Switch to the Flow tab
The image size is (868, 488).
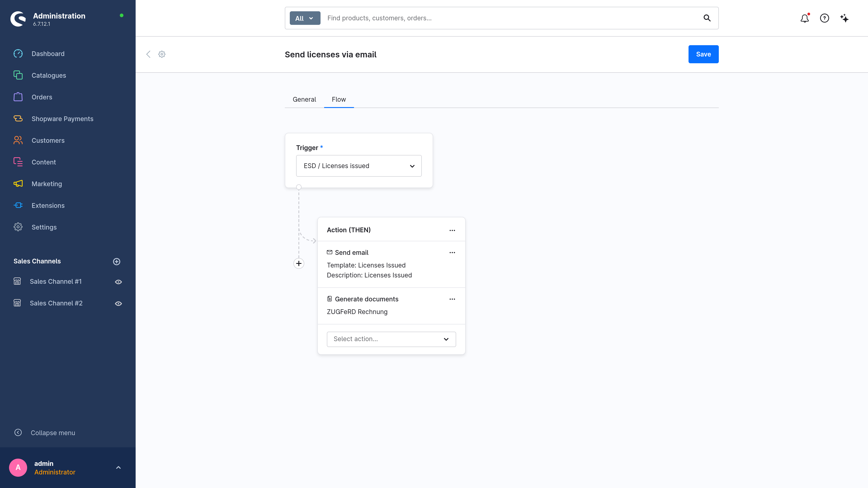tap(339, 99)
